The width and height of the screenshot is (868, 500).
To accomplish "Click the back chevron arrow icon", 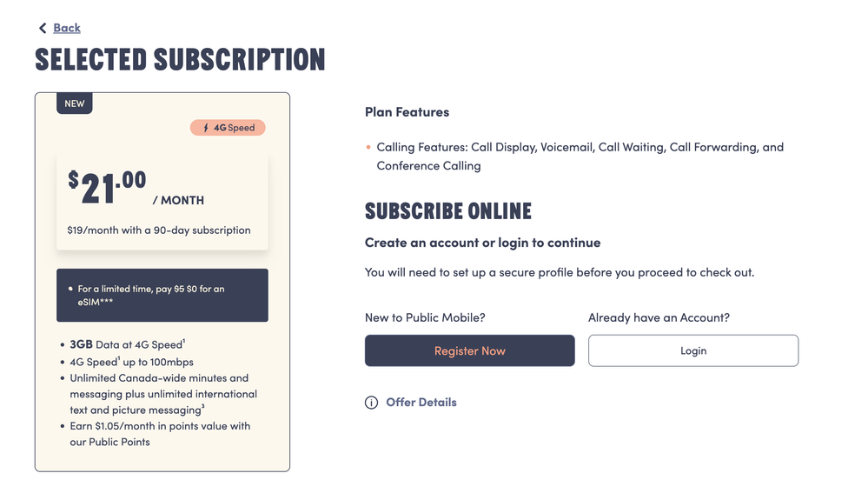I will tap(42, 29).
